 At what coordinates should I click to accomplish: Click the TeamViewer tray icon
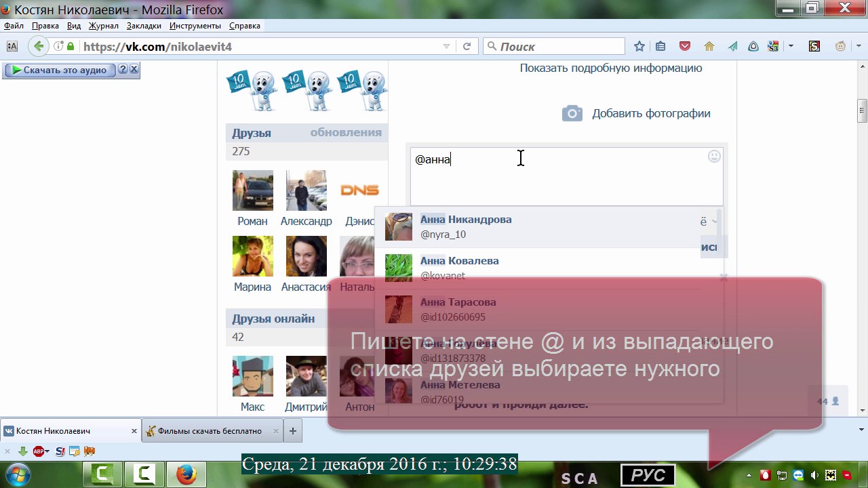798,475
